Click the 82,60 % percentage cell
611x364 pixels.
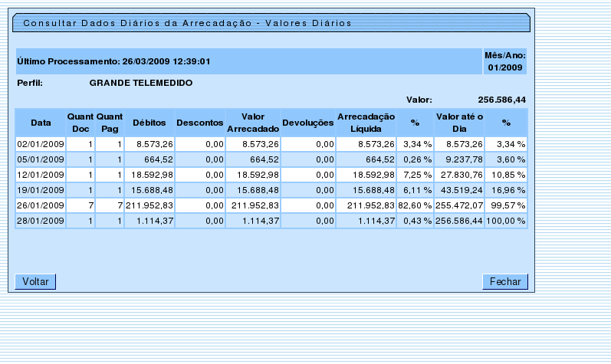coord(415,205)
